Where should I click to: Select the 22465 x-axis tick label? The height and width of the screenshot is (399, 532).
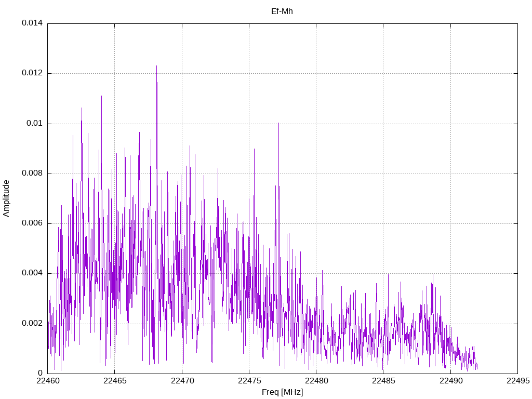click(114, 381)
